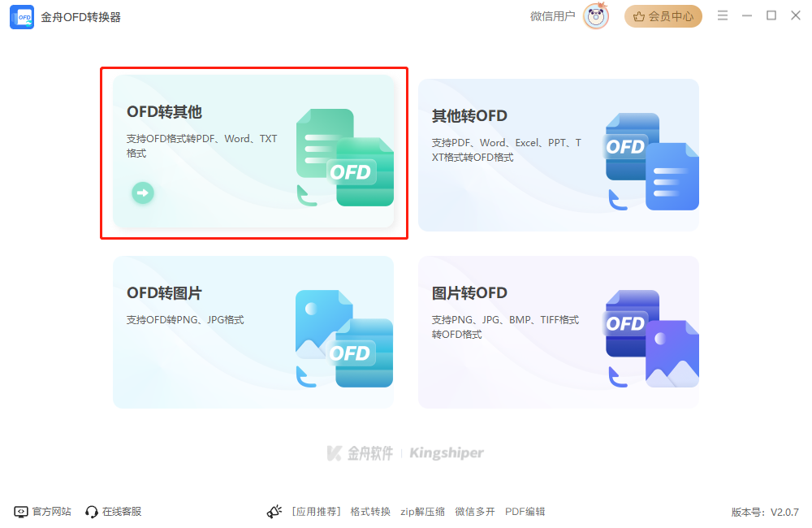The height and width of the screenshot is (528, 812).
Task: Click description 支持PDF、Word、Excel、PPT、TXT格式转OFD格式
Action: pyautogui.click(x=507, y=149)
